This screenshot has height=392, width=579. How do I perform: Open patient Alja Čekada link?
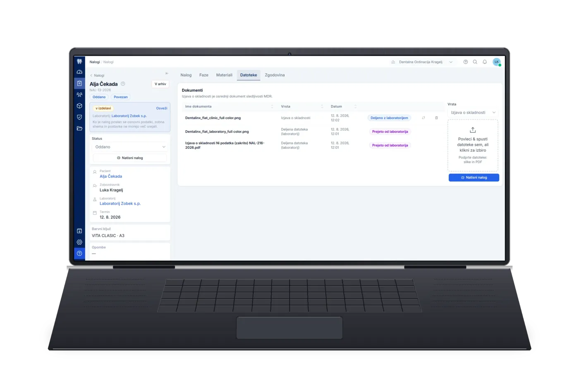point(111,176)
